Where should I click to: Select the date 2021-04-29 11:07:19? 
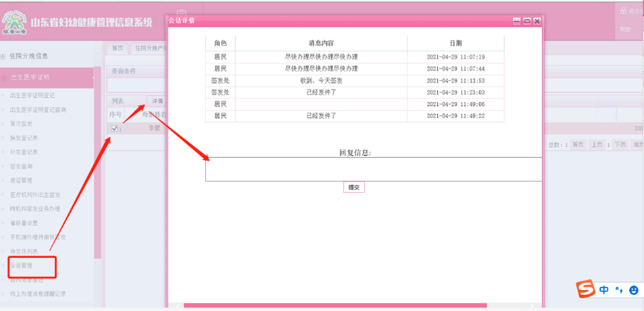coord(456,57)
